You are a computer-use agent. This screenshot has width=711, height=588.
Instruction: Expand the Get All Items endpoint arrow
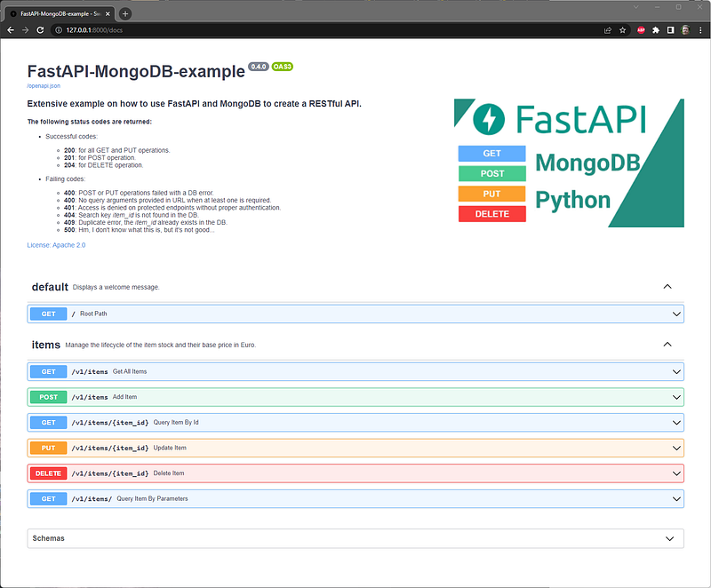[676, 372]
